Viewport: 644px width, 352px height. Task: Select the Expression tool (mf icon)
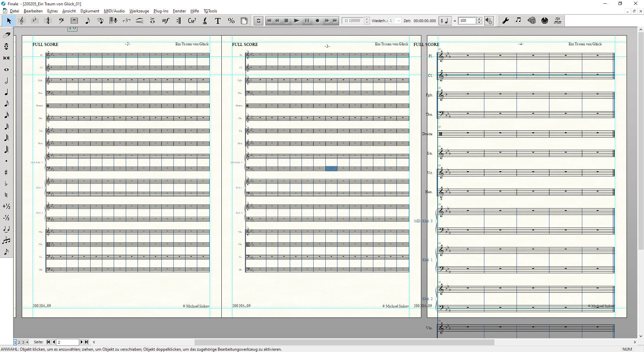pyautogui.click(x=165, y=21)
